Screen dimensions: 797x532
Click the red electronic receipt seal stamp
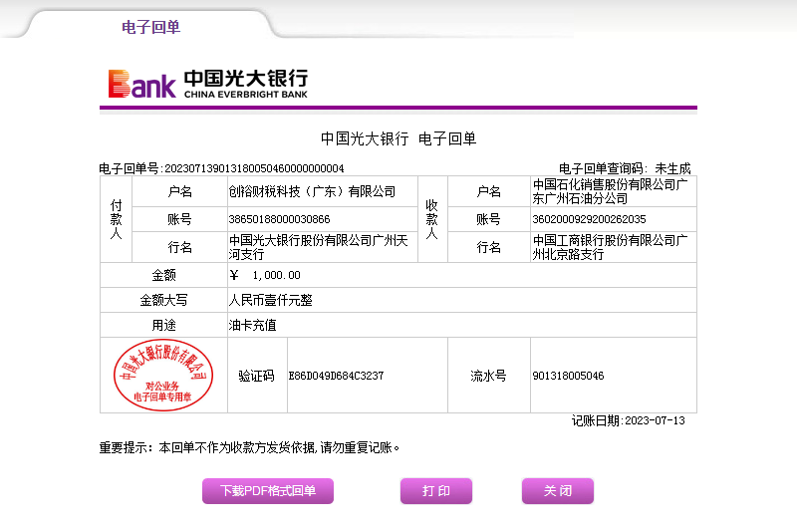point(162,375)
